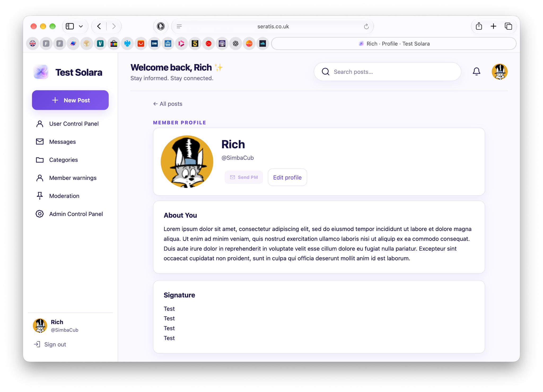Screen dimensions: 543x392
Task: Open the notifications bell
Action: [476, 72]
